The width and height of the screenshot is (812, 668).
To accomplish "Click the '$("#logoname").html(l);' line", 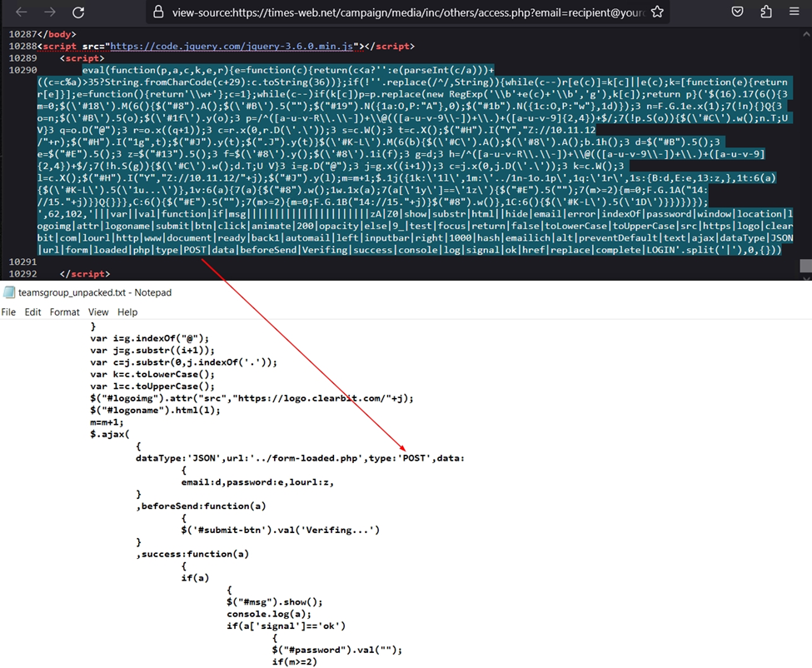I will point(155,410).
